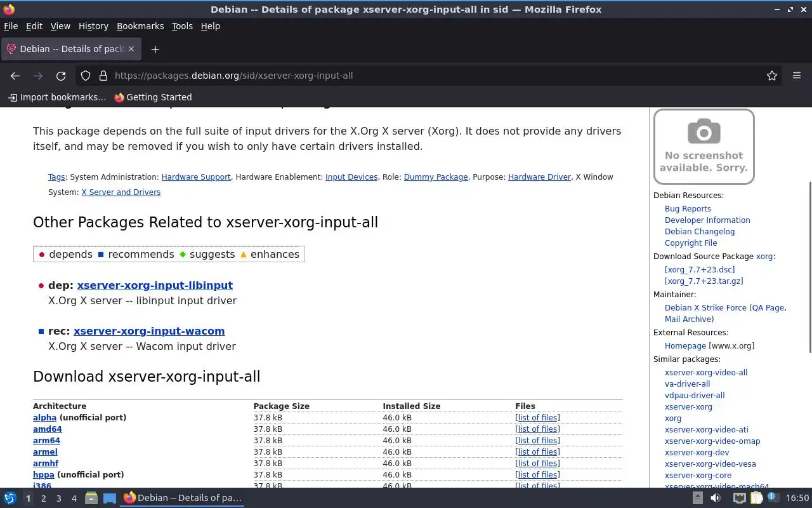This screenshot has height=508, width=812.
Task: Open the xorg source package link
Action: pyautogui.click(x=764, y=257)
